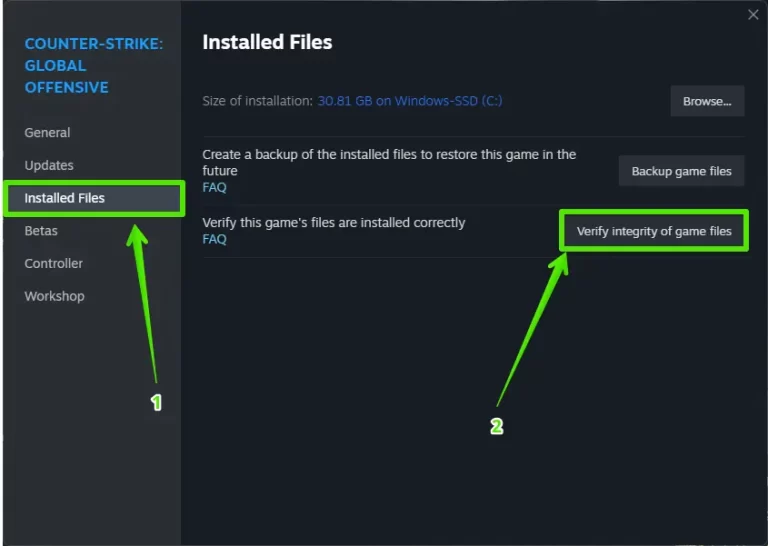This screenshot has width=768, height=546.
Task: Open the Workshop tab
Action: (54, 296)
